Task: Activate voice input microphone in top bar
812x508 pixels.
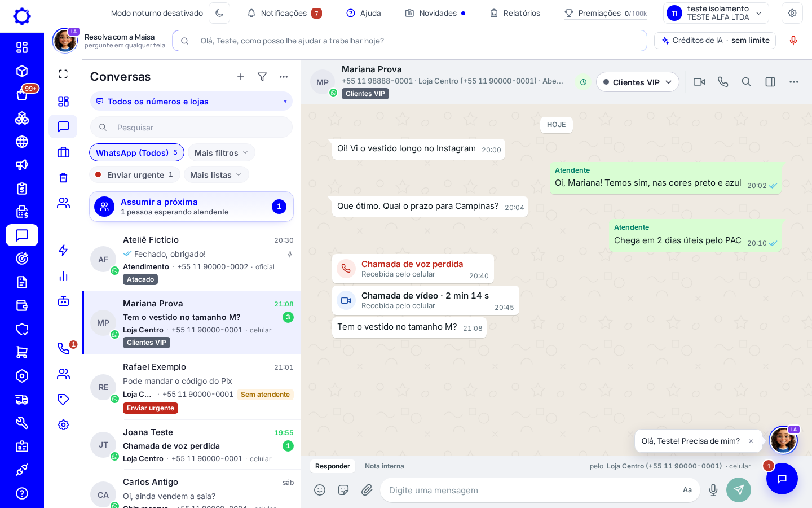Action: (x=793, y=41)
